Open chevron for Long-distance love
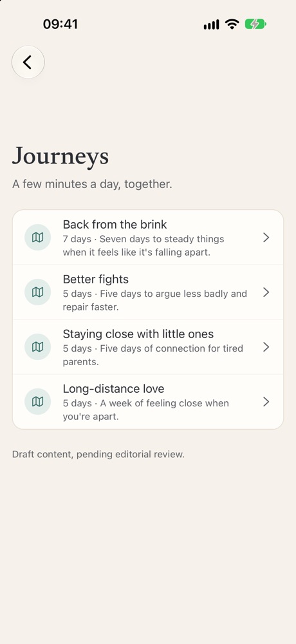 [x=266, y=401]
